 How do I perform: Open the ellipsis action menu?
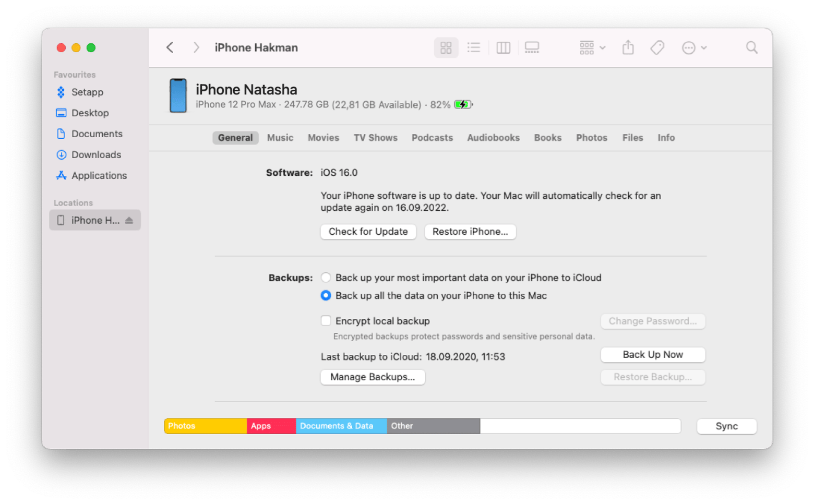[694, 47]
